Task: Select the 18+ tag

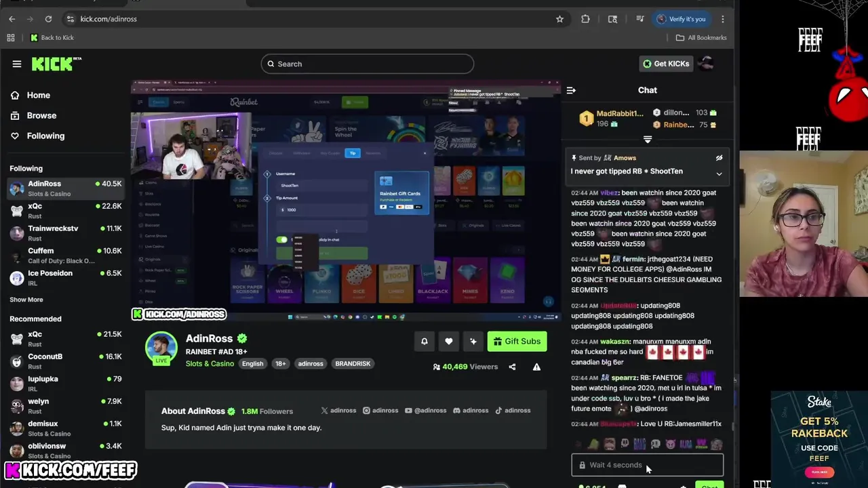Action: 280,364
